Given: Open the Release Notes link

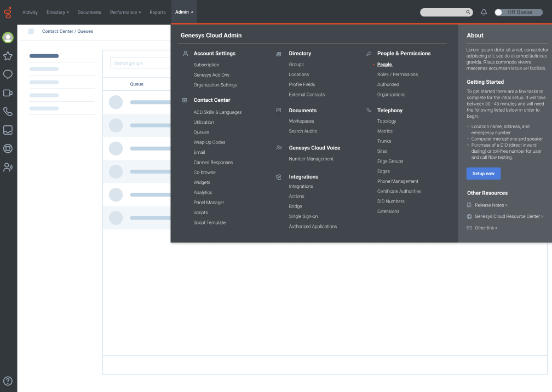Looking at the screenshot, I should [x=491, y=205].
